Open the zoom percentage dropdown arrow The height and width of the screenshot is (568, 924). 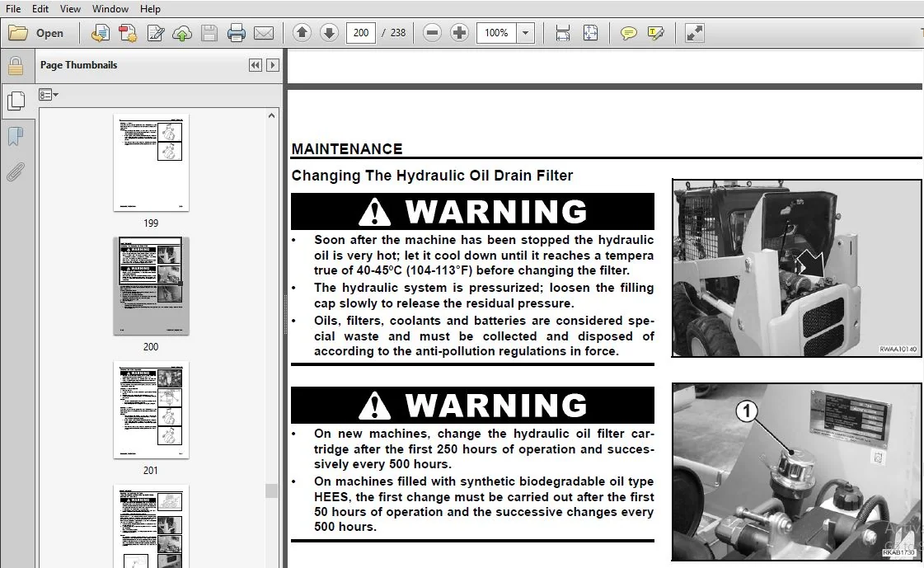coord(525,33)
